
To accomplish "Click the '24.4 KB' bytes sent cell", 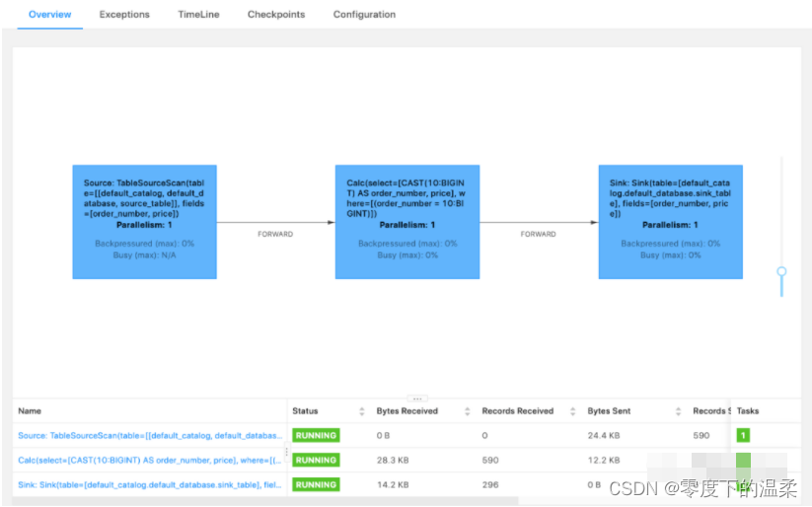I will pos(603,436).
